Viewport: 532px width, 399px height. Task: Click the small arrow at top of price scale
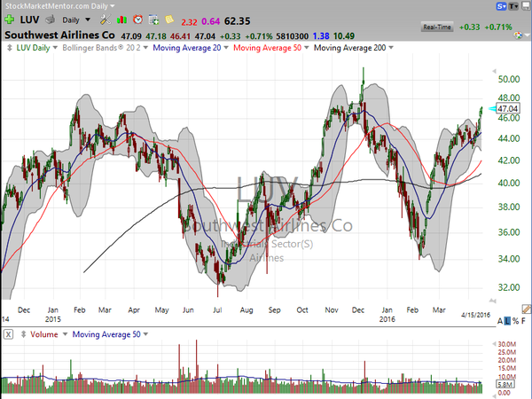[x=494, y=71]
